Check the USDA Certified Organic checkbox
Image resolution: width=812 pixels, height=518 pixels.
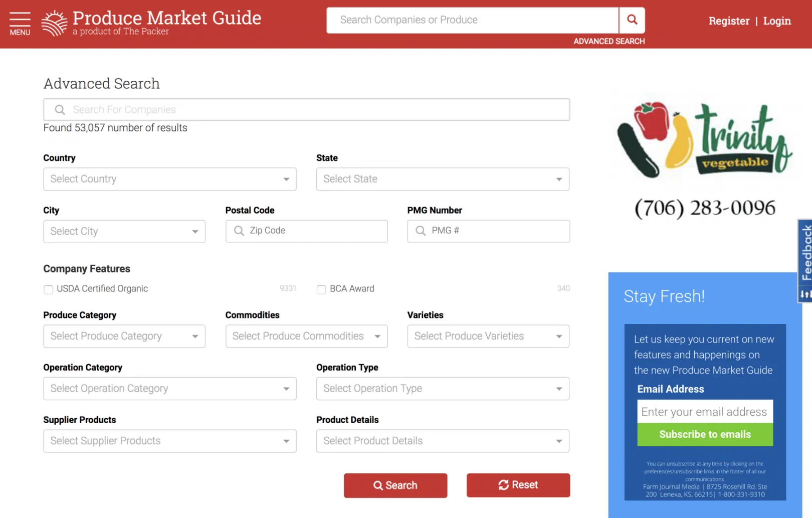click(x=48, y=289)
